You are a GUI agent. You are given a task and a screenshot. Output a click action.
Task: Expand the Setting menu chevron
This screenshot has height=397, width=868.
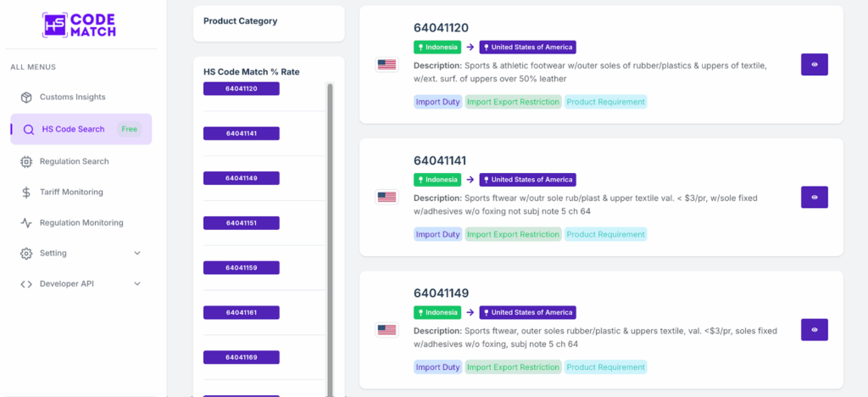point(137,254)
